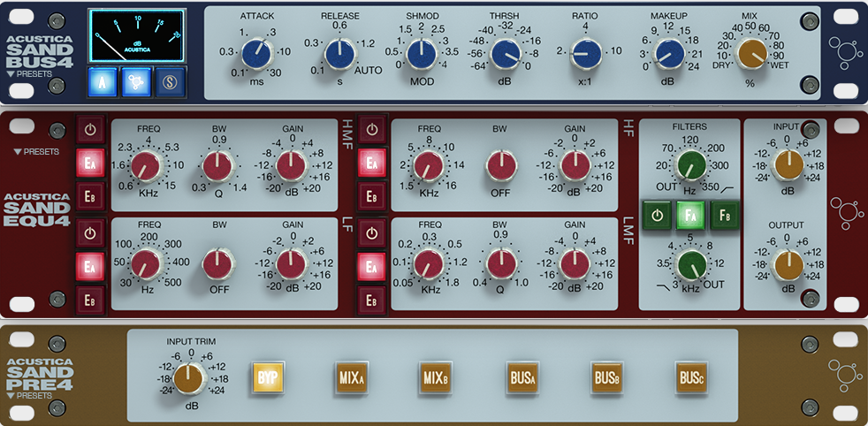Click the HF BW knob
The image size is (868, 426).
coord(502,166)
